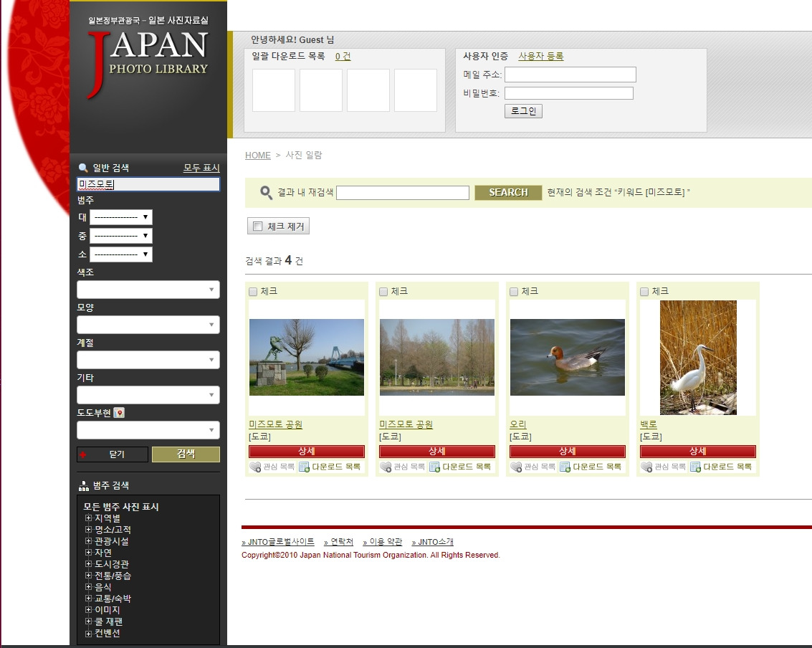The image size is (812, 648).
Task: Expand the 쿨 재팬 tree node
Action: 89,621
